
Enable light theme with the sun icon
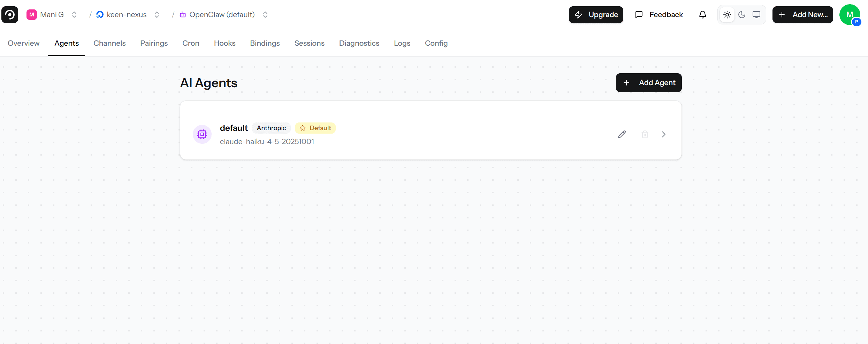point(727,15)
